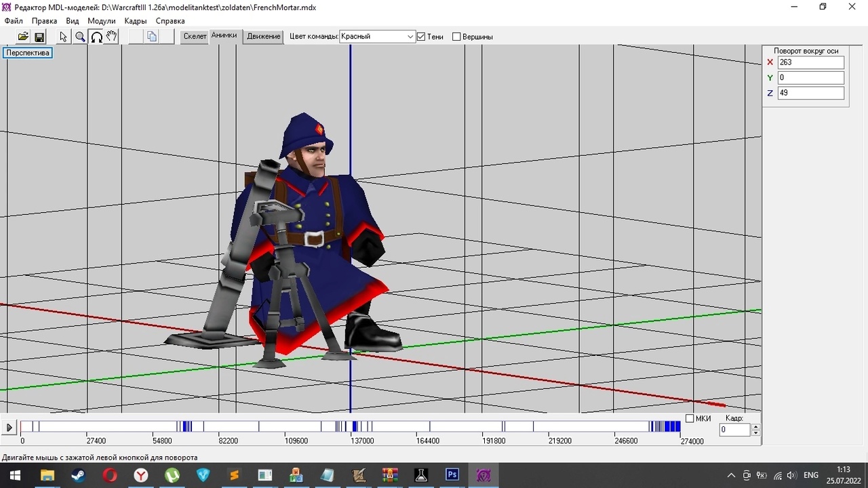Open the Вид menu
Image resolution: width=868 pixels, height=488 pixels.
tap(73, 21)
